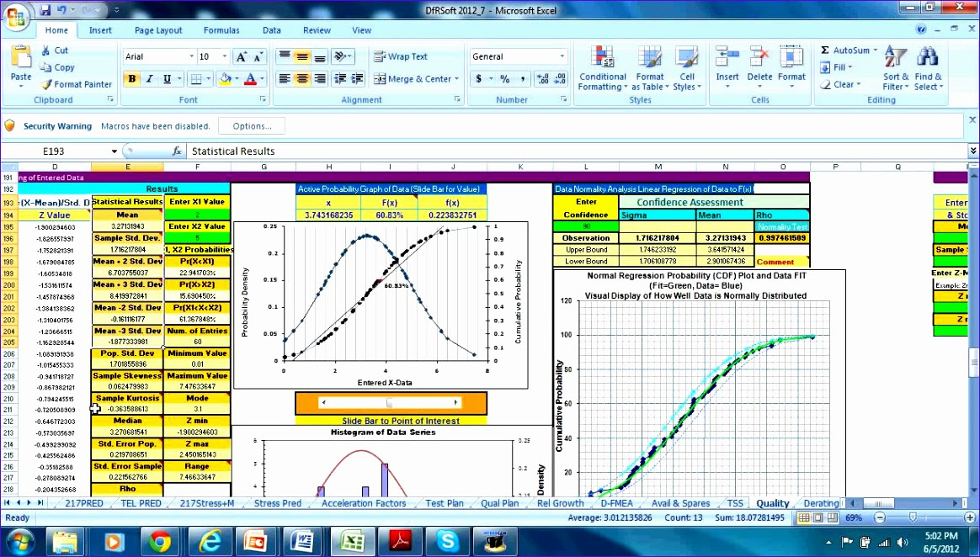Click the Options... security warning button
This screenshot has width=980, height=557.
pyautogui.click(x=253, y=126)
